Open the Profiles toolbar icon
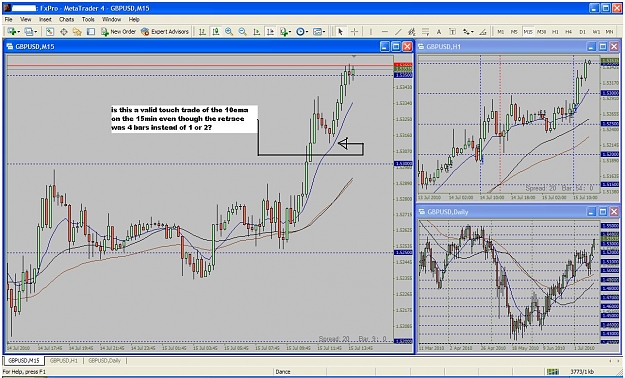This screenshot has height=378, width=625. point(28,32)
